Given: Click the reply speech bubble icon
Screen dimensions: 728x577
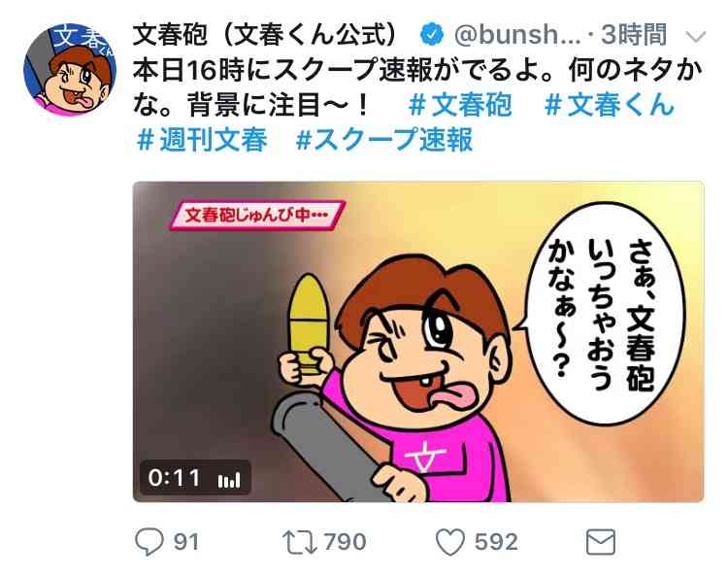Looking at the screenshot, I should tap(149, 542).
